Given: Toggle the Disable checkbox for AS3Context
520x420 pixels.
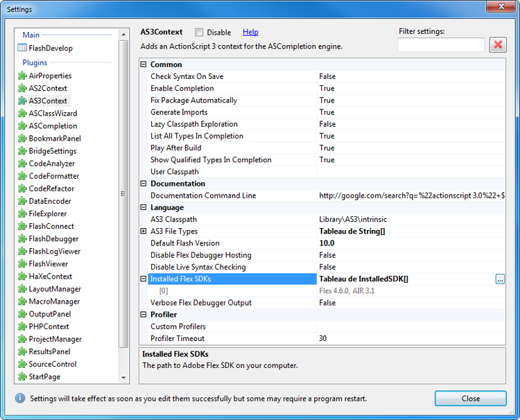Looking at the screenshot, I should [x=199, y=33].
